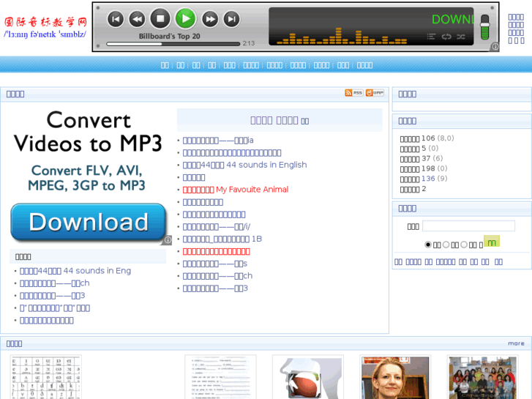Screen dimensions: 532x399
Task: Open the middle-list article link ending in 's'
Action: pyautogui.click(x=214, y=264)
